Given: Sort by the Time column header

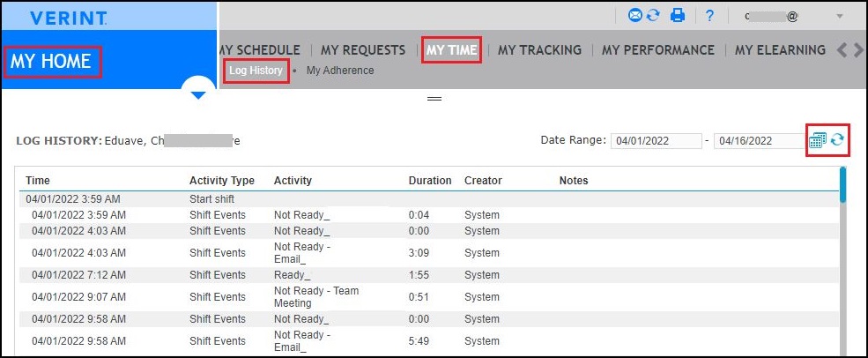Looking at the screenshot, I should pyautogui.click(x=38, y=181).
